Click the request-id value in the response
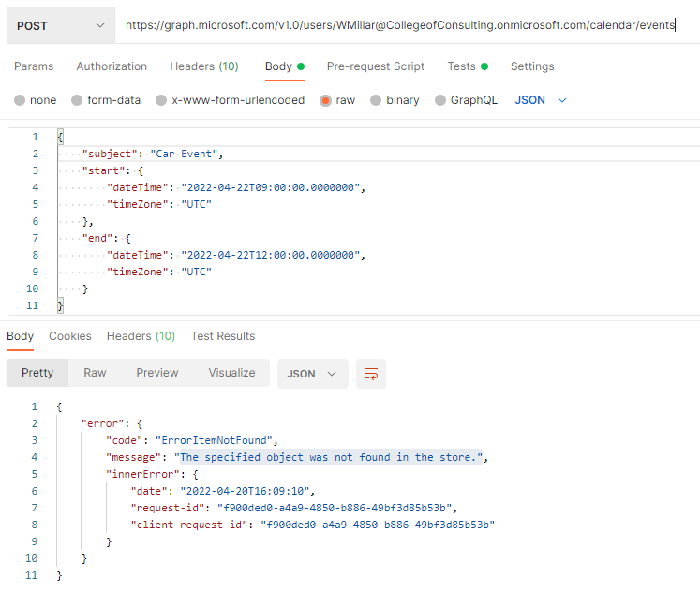This screenshot has width=700, height=591. [x=335, y=508]
